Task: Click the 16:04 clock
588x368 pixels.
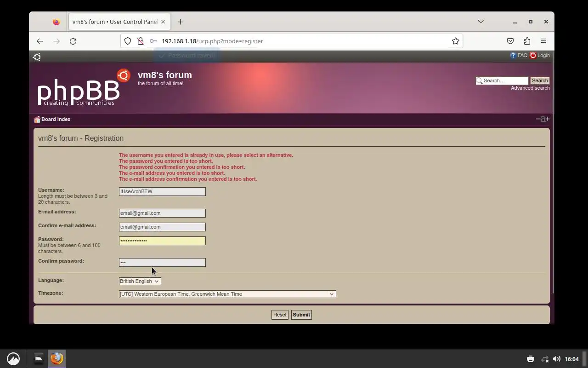Action: coord(571,359)
